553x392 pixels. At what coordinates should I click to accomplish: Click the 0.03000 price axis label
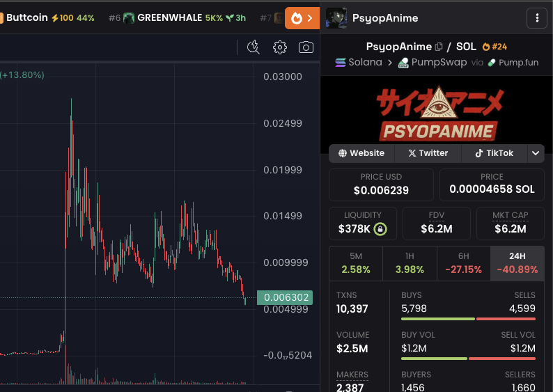point(283,77)
